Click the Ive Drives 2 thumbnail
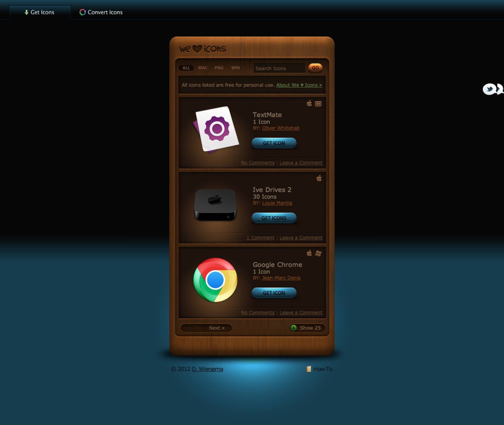This screenshot has height=425, width=504. click(x=215, y=205)
